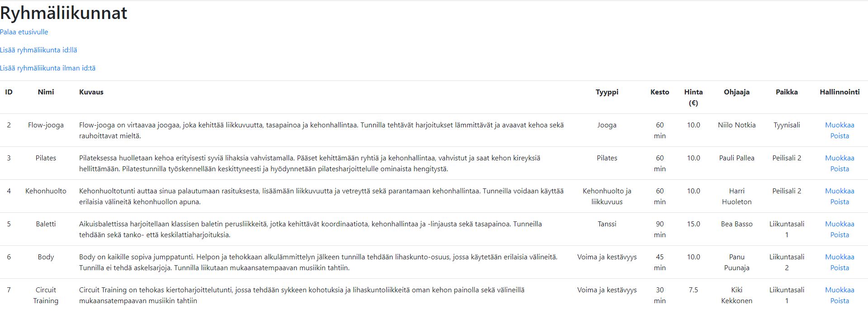Select the ID column header

pyautogui.click(x=9, y=92)
